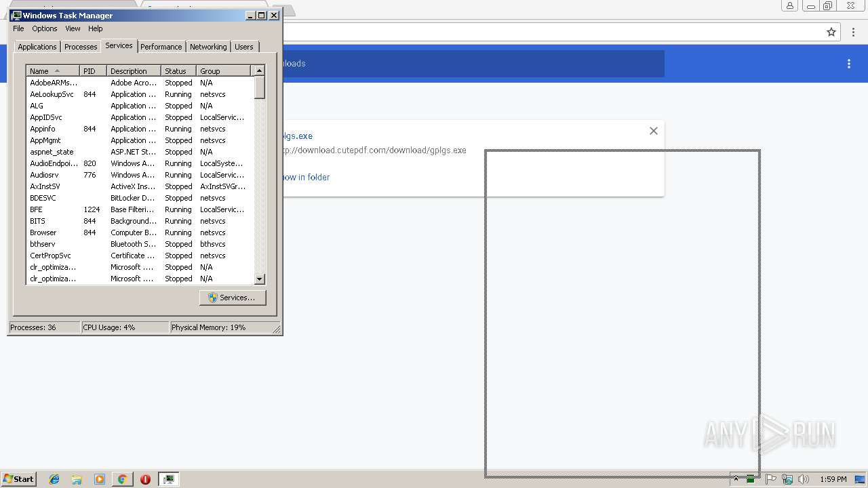Viewport: 868px width, 488px height.
Task: Select the aspnet_state service row
Action: pyautogui.click(x=140, y=152)
